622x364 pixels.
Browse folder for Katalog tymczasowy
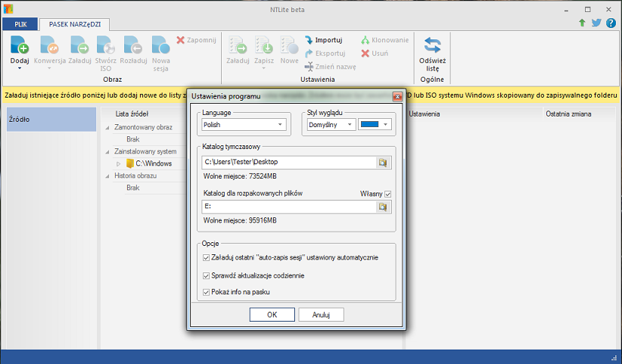click(x=383, y=162)
